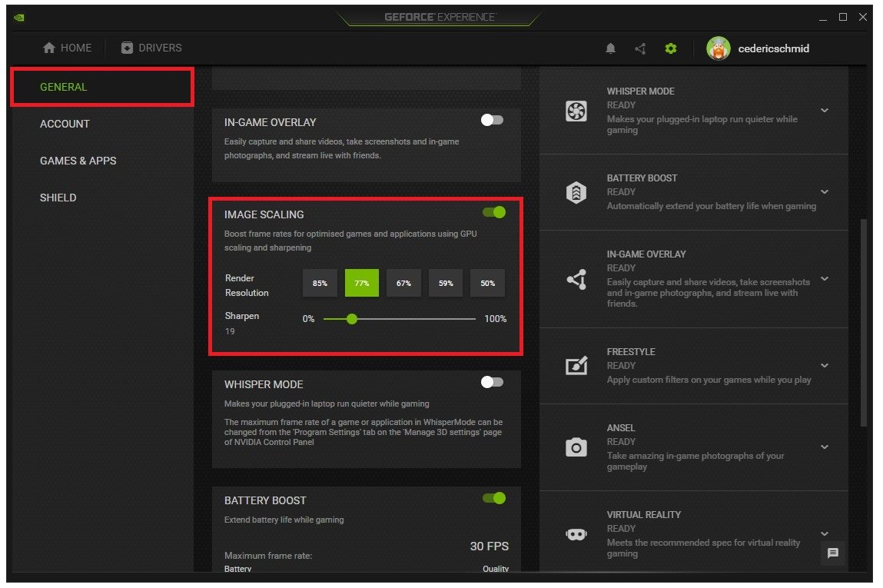
Task: Turn on the Whisper Mode toggle
Action: pyautogui.click(x=492, y=383)
